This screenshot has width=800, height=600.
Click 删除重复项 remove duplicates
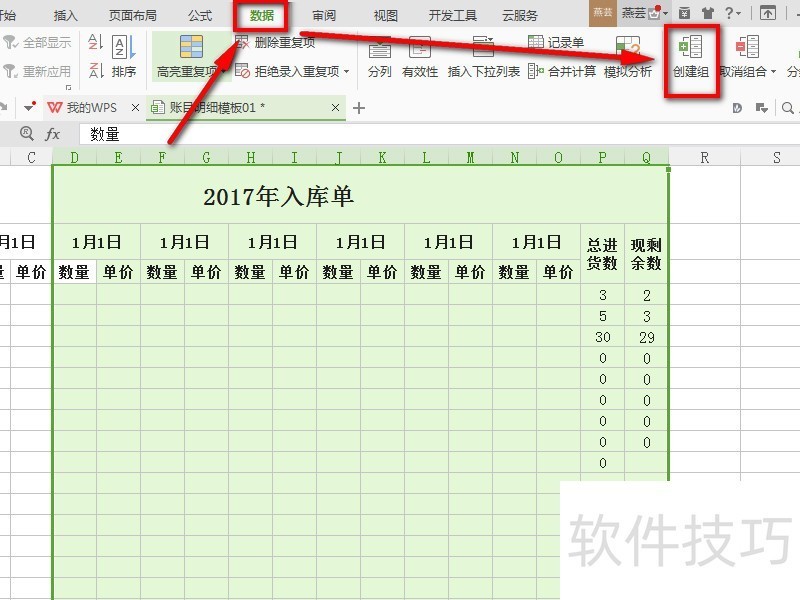pyautogui.click(x=276, y=42)
